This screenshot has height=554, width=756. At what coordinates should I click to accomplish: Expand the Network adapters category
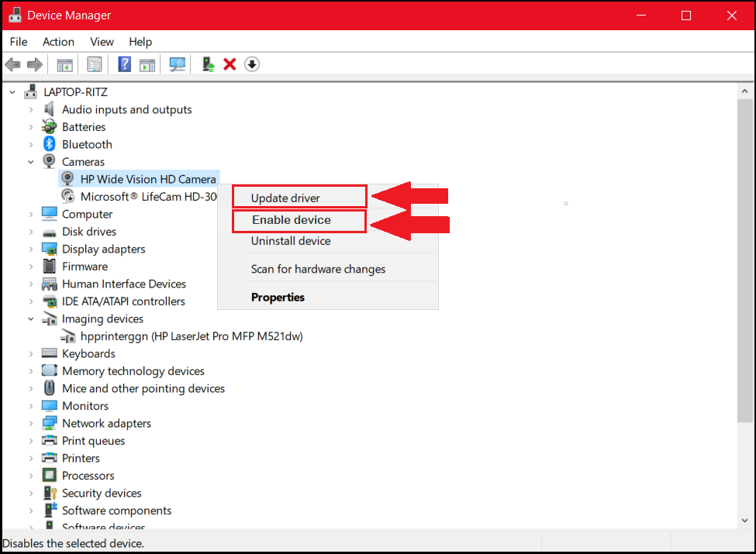pos(31,424)
